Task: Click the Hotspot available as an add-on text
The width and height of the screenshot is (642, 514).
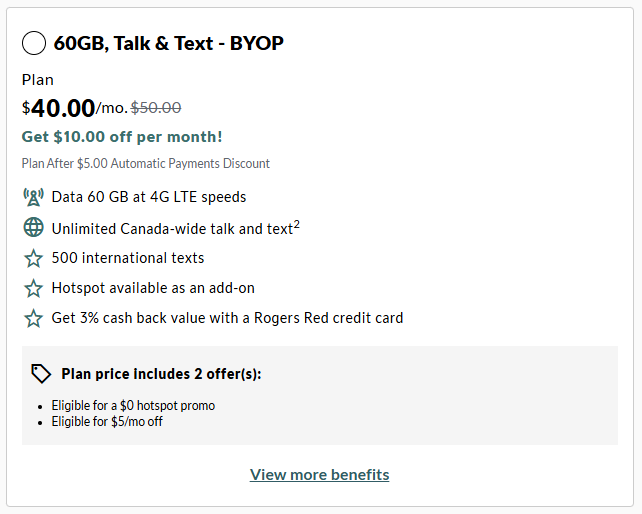Action: 153,288
